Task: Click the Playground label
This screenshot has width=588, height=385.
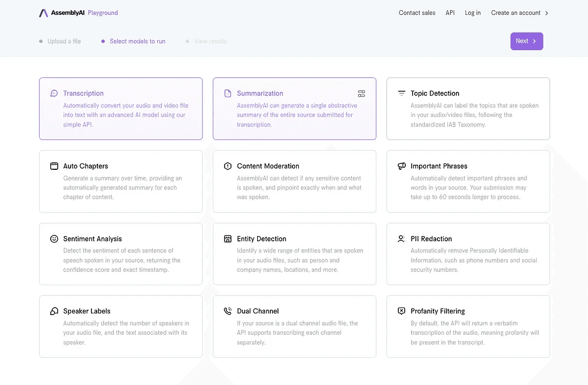Action: coord(103,13)
